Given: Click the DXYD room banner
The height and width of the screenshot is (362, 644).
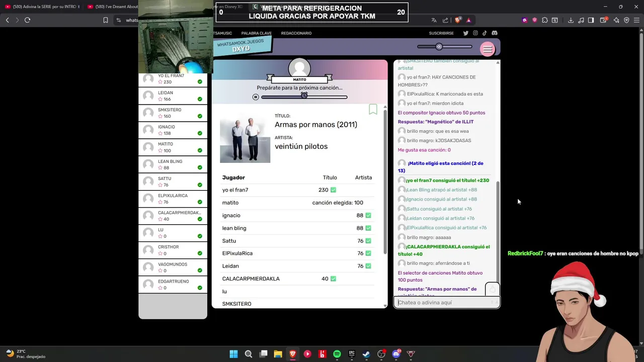Looking at the screenshot, I should pos(242,46).
